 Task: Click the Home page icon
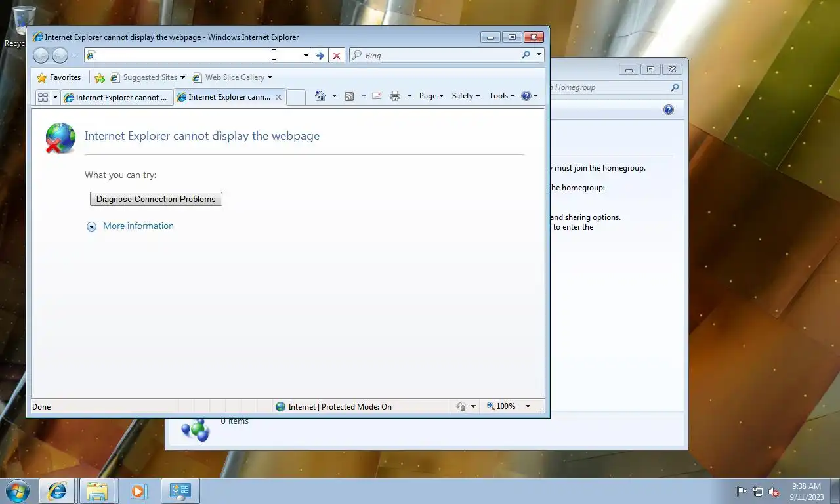(320, 96)
